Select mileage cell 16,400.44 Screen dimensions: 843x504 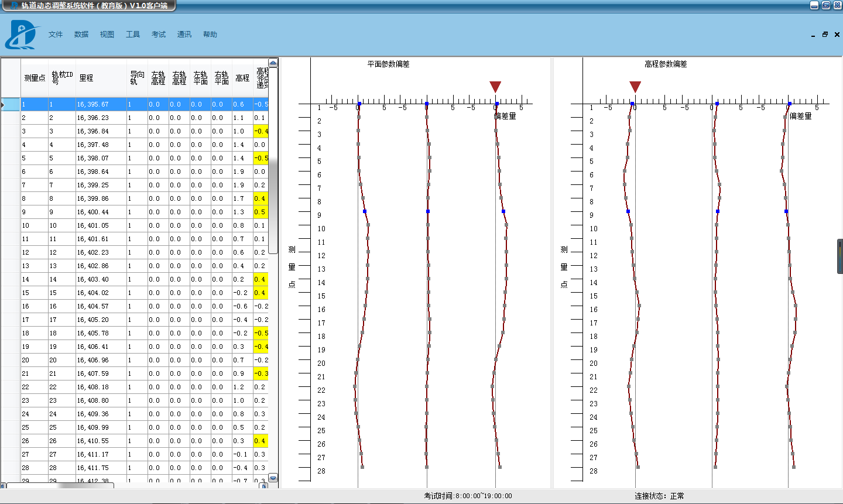pos(101,212)
